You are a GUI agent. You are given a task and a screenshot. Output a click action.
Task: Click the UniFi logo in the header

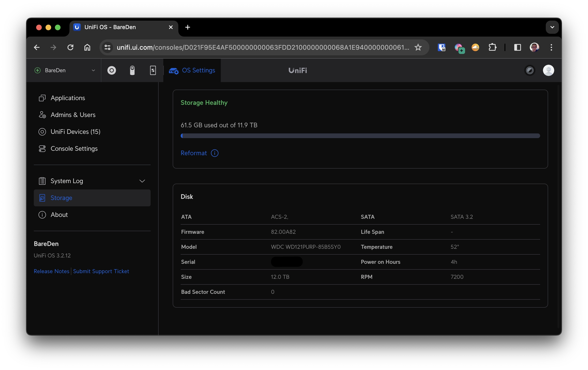tap(298, 70)
